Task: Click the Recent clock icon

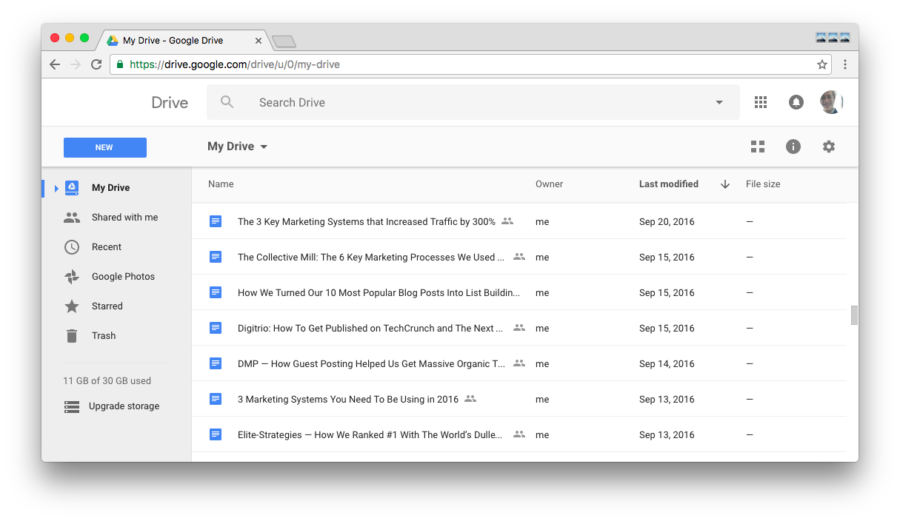Action: click(x=72, y=247)
